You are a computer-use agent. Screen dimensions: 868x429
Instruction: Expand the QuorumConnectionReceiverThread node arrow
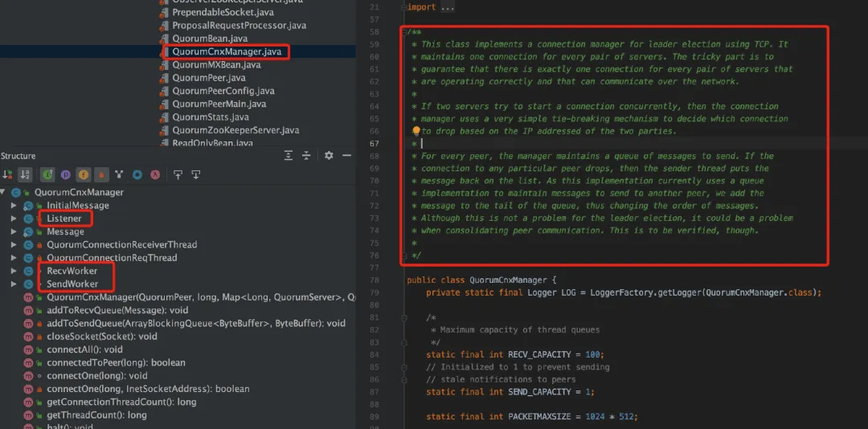pyautogui.click(x=14, y=245)
